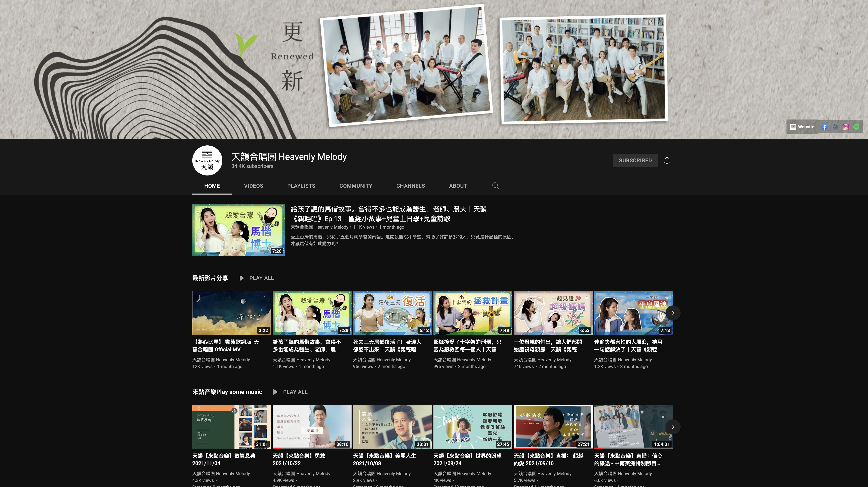
Task: Open the 世界的盼望 27:45 video thumbnail
Action: pos(472,427)
